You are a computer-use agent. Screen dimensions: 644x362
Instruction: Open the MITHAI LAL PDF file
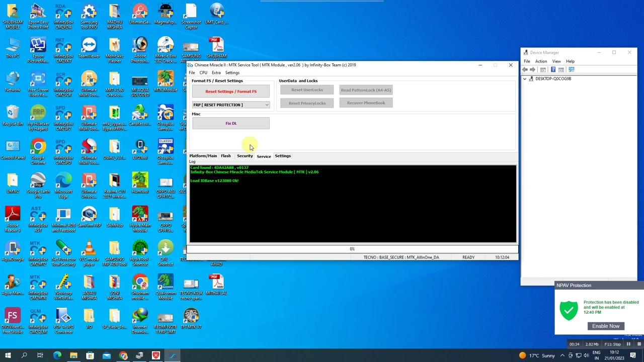(216, 285)
